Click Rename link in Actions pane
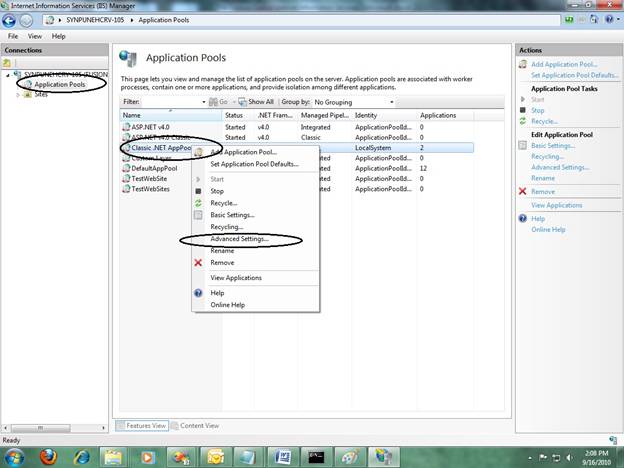 (543, 178)
